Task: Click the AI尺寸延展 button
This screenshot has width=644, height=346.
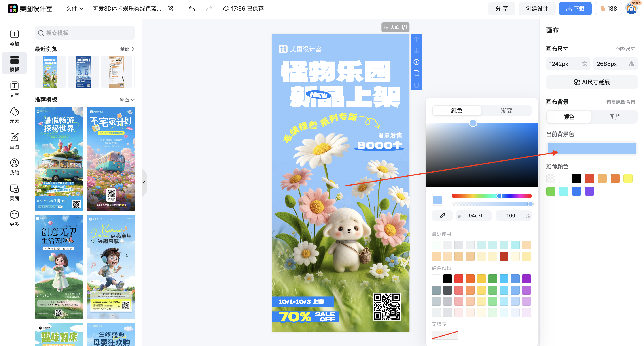Action: (x=591, y=82)
